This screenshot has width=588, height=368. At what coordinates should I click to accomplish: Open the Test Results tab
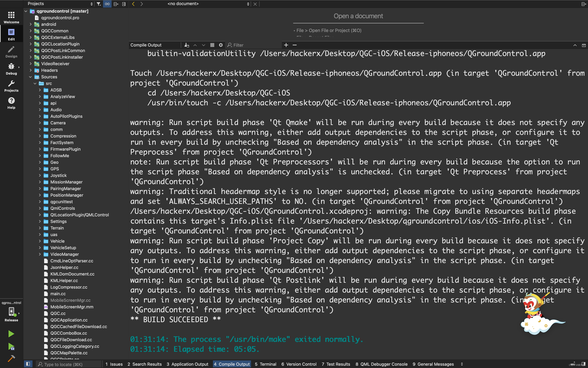pyautogui.click(x=336, y=364)
